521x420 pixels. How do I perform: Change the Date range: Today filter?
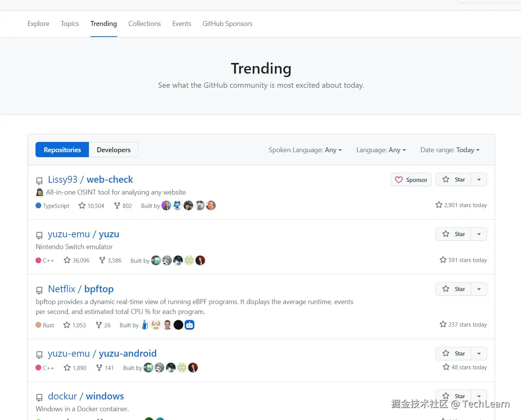coord(450,150)
